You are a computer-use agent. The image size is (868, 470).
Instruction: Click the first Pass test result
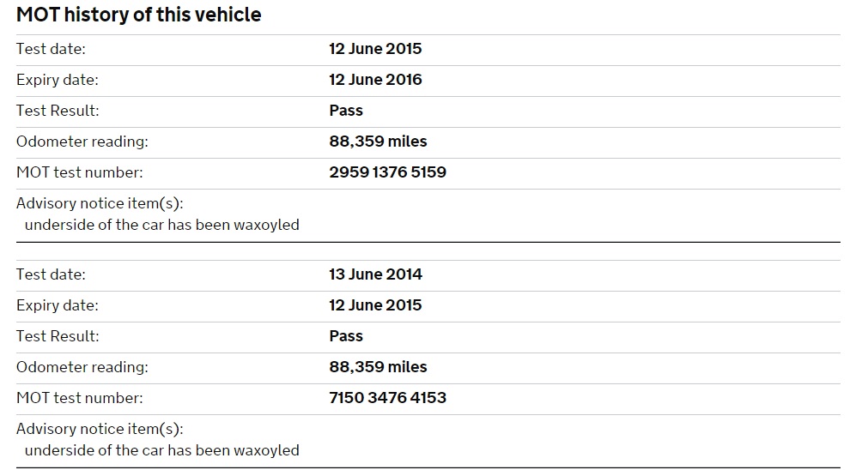point(346,111)
